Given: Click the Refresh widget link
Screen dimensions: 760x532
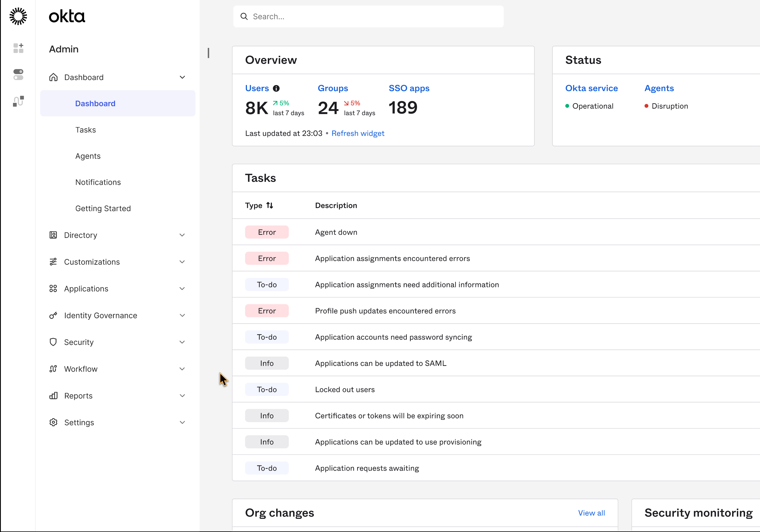Looking at the screenshot, I should tap(358, 133).
